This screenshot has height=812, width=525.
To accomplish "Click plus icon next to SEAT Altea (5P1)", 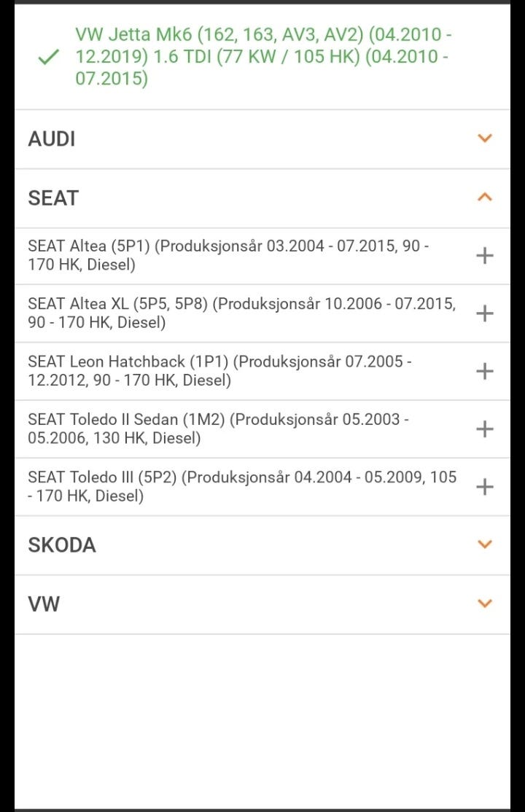I will 484,255.
